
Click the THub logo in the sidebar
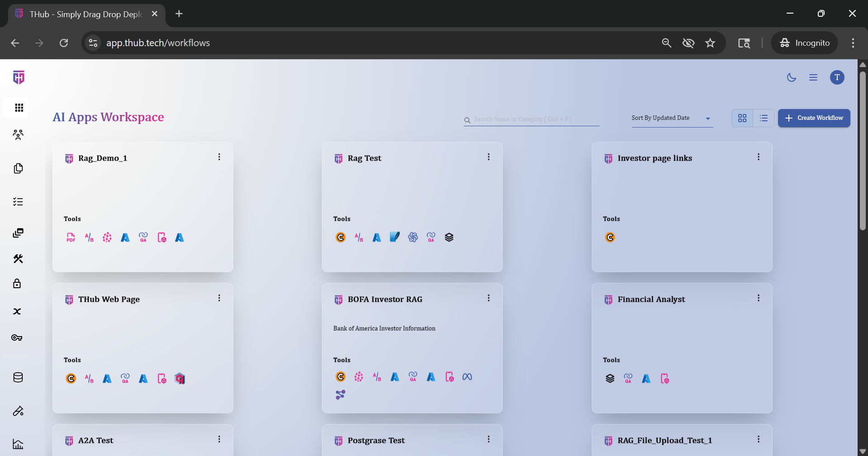[19, 77]
